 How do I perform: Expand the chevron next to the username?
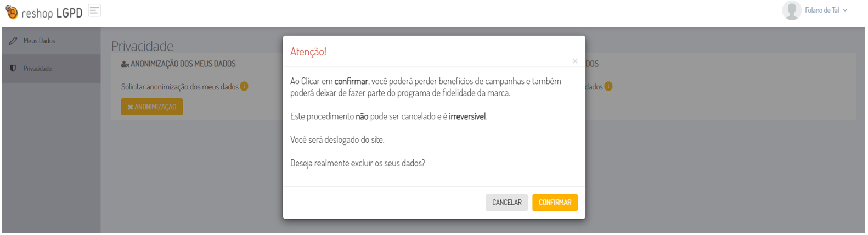click(845, 10)
